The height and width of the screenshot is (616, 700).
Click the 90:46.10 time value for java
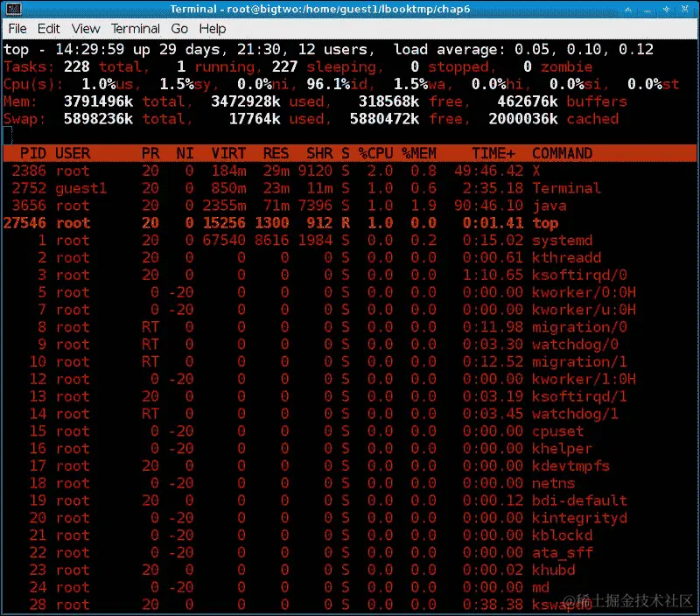coord(489,206)
